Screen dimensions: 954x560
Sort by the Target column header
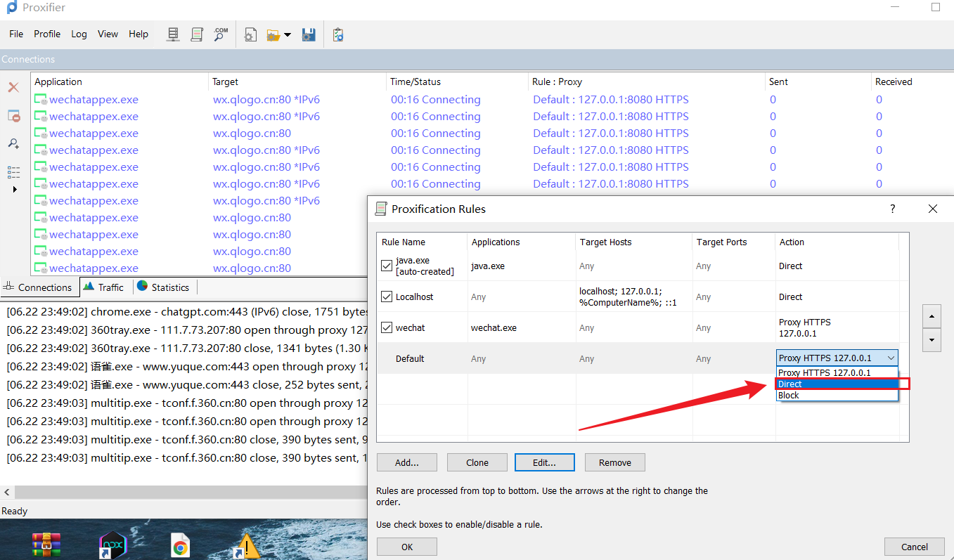coord(297,82)
